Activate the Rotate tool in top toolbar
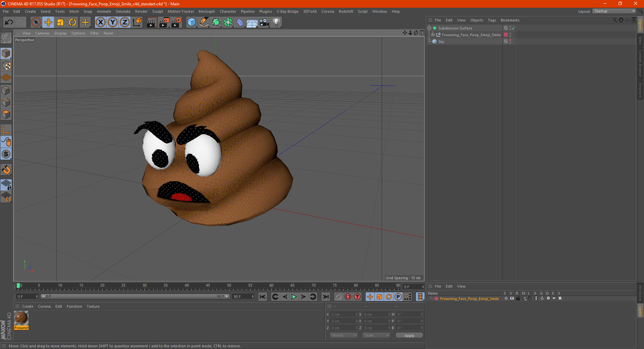Image resolution: width=644 pixels, height=349 pixels. (x=72, y=22)
